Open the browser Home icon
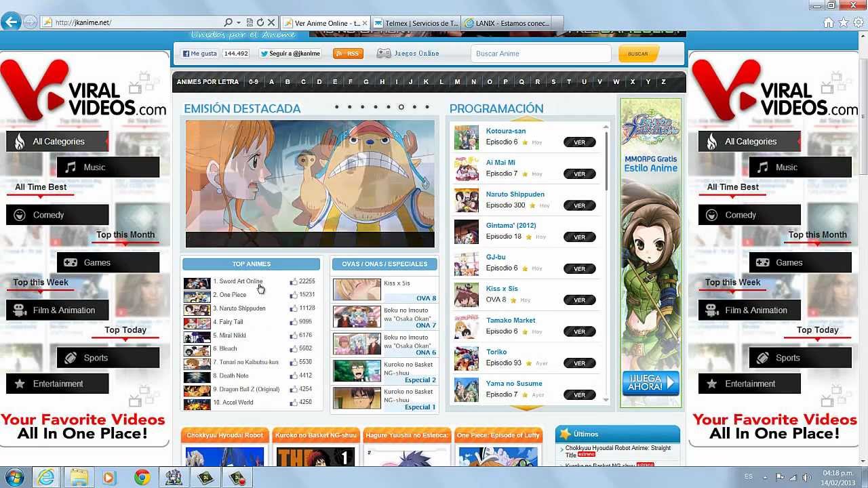 [829, 22]
